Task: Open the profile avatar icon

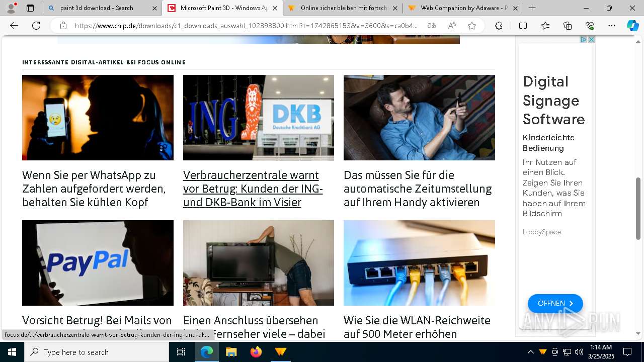Action: (11, 8)
